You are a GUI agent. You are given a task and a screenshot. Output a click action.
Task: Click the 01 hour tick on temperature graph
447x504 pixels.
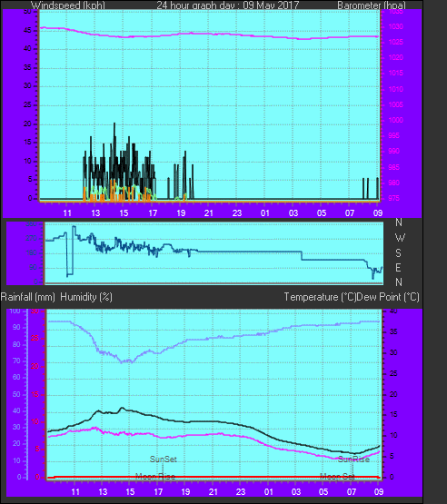click(x=268, y=492)
